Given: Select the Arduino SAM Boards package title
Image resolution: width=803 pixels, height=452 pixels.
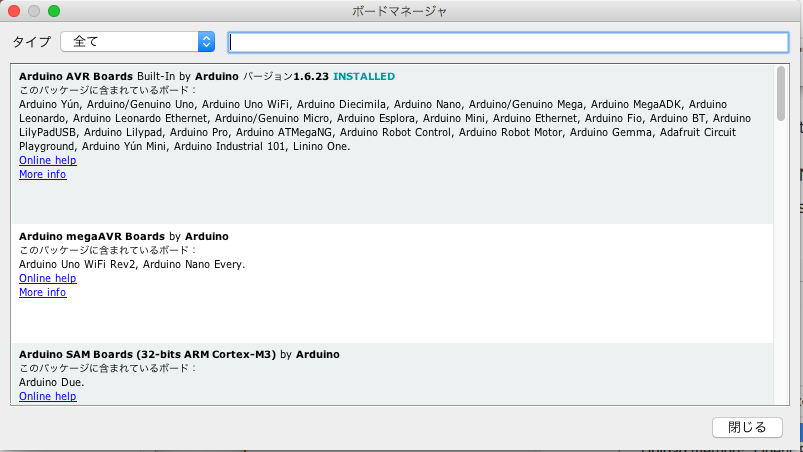Looking at the screenshot, I should pyautogui.click(x=147, y=354).
